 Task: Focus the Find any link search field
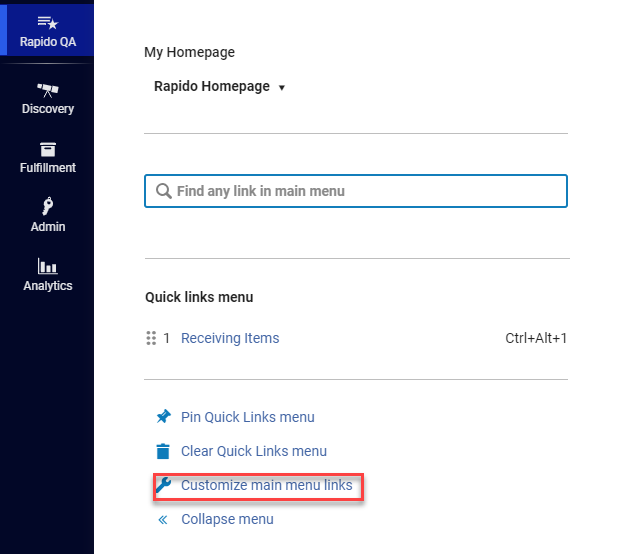365,191
